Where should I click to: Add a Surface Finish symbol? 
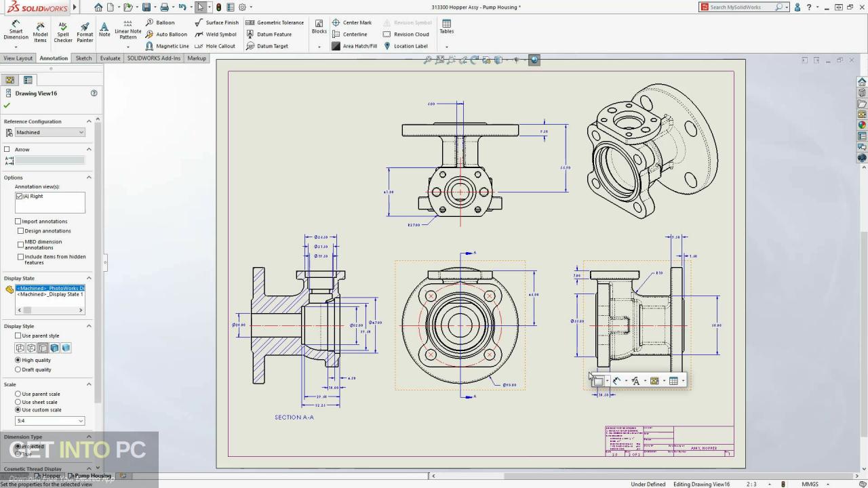click(216, 22)
